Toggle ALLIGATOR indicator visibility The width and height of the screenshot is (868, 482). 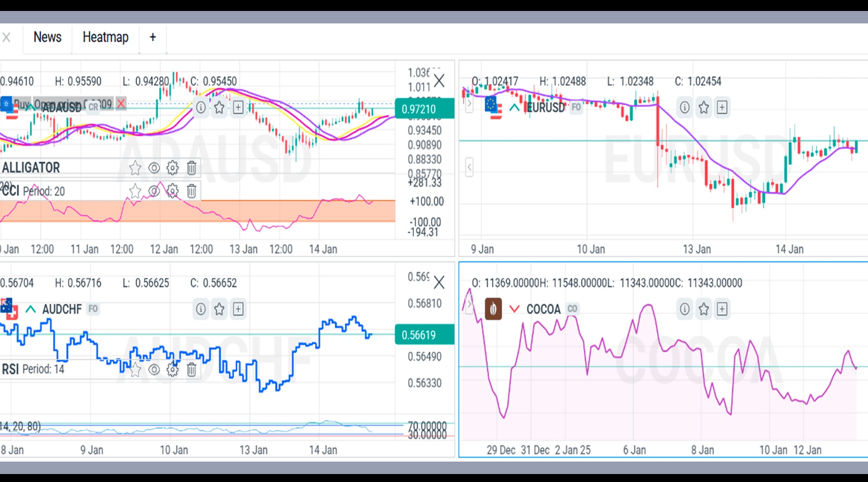pyautogui.click(x=153, y=168)
